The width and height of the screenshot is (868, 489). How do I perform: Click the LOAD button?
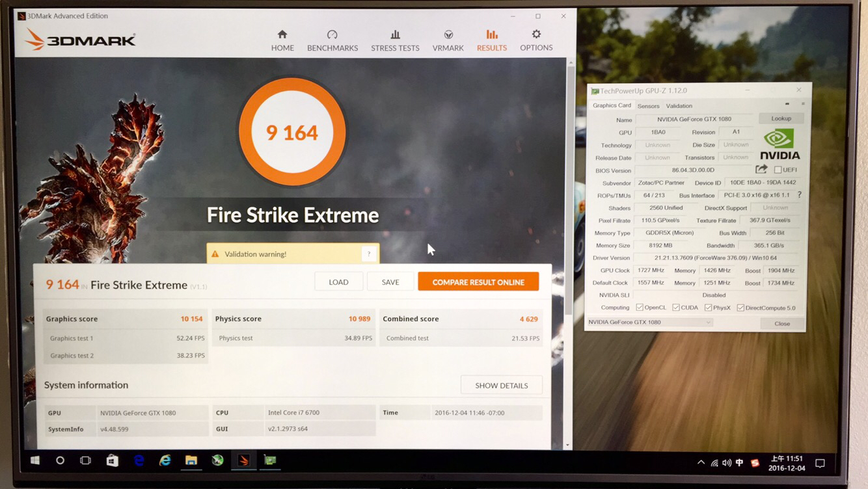pyautogui.click(x=338, y=282)
